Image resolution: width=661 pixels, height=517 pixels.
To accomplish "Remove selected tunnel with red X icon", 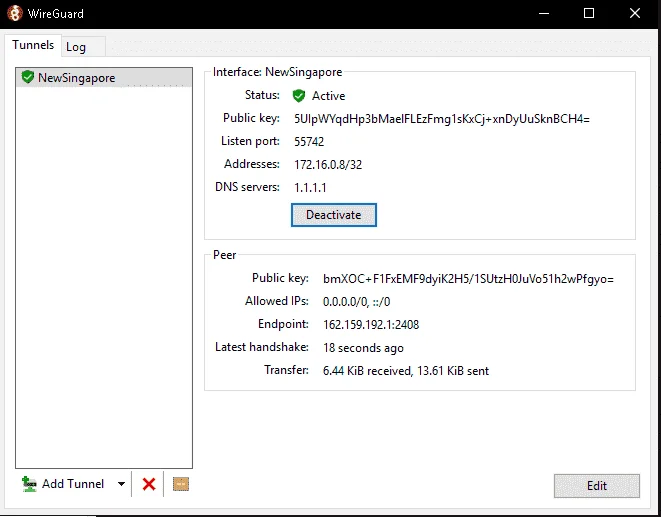I will click(149, 484).
